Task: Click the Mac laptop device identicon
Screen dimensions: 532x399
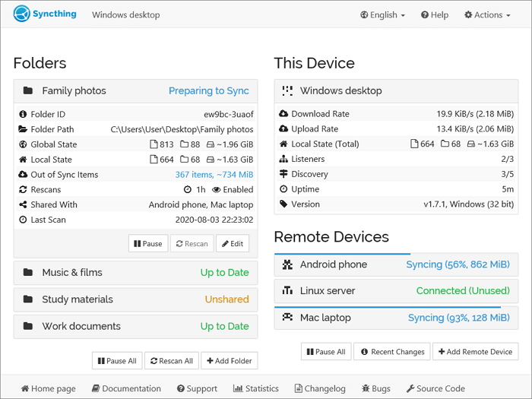Action: [x=287, y=318]
